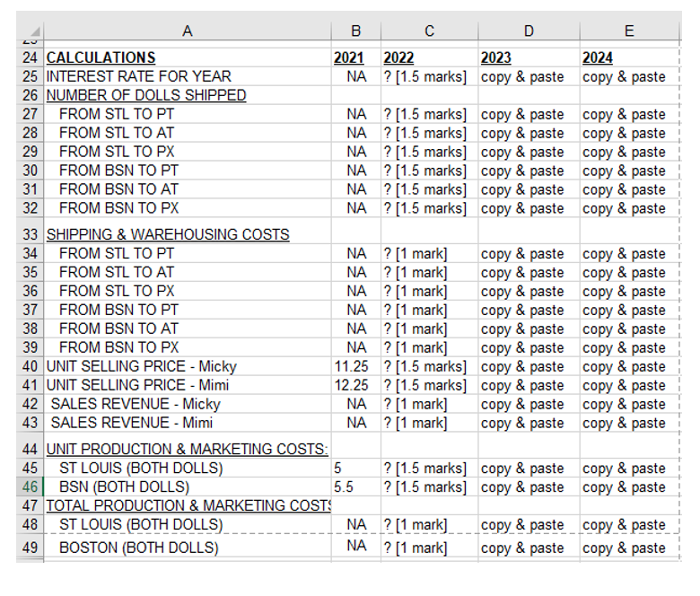Select row 24 header

tap(30, 57)
